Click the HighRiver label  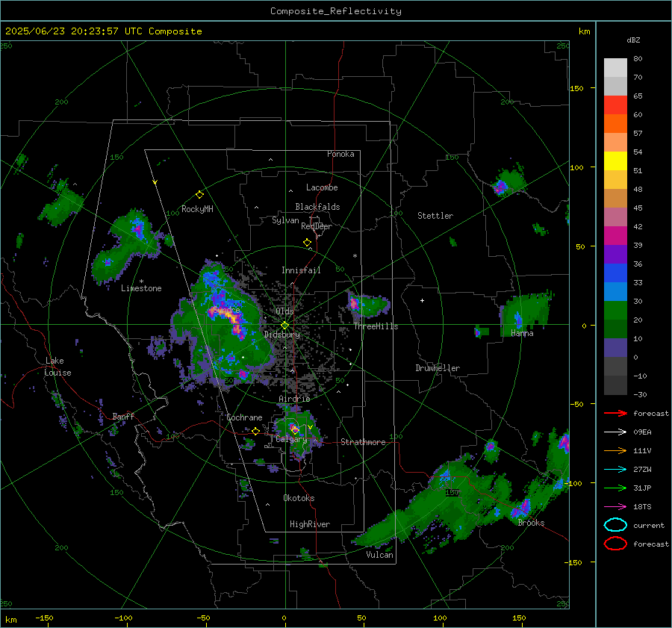pyautogui.click(x=310, y=524)
